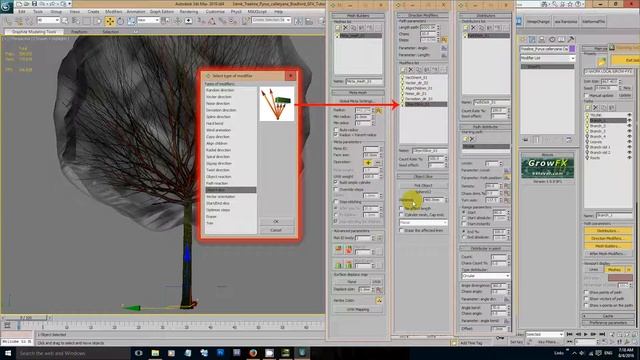Click delete icon in Mesh Builders list toolbar
This screenshot has width=640, height=360.
tap(345, 28)
